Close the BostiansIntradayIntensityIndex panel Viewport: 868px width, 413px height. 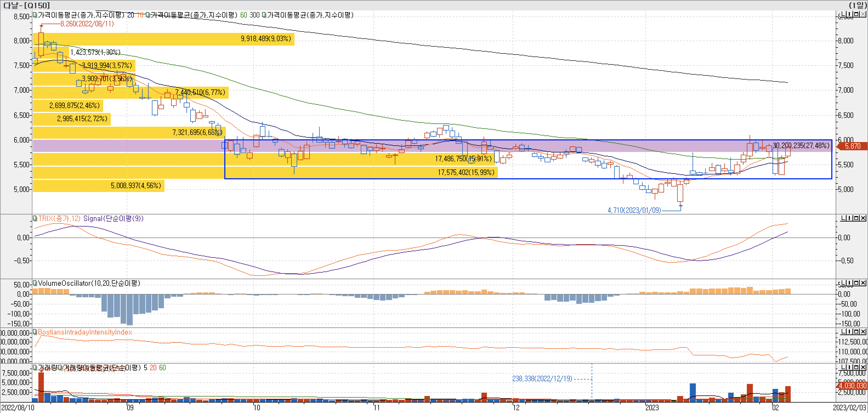click(863, 332)
